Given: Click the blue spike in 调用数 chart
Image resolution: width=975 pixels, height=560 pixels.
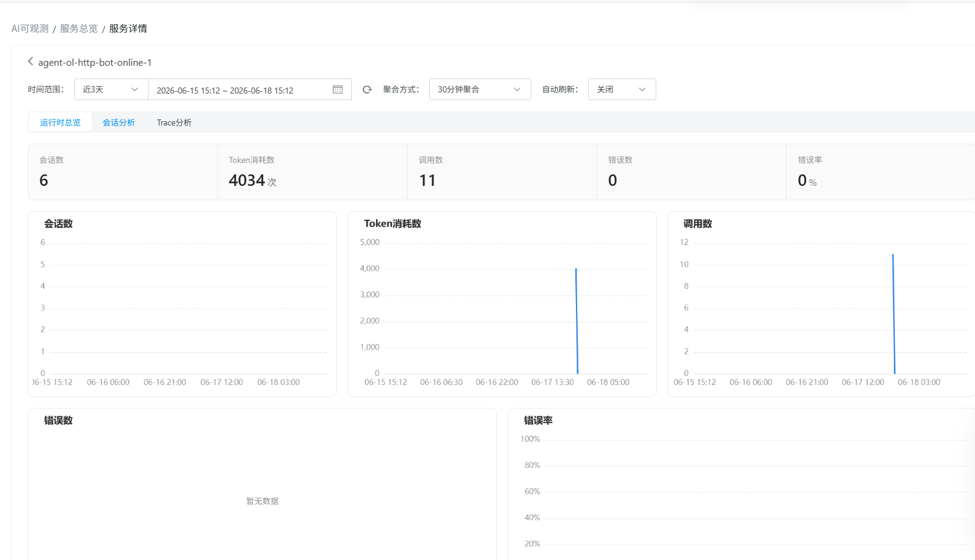Looking at the screenshot, I should (x=893, y=314).
